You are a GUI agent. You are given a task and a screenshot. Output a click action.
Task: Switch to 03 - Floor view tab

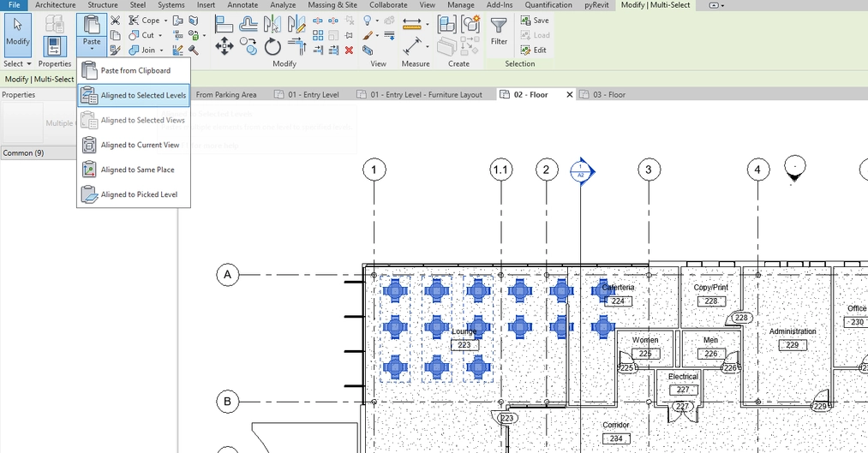[x=609, y=94]
